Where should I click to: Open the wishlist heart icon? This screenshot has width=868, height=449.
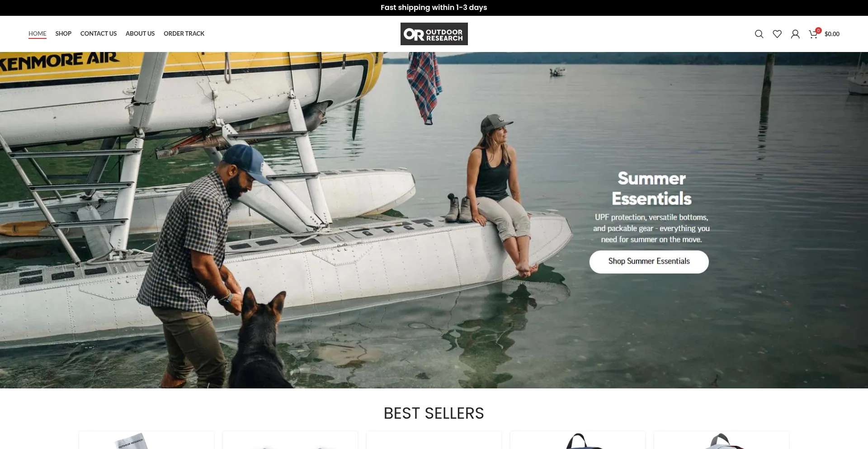pyautogui.click(x=777, y=34)
